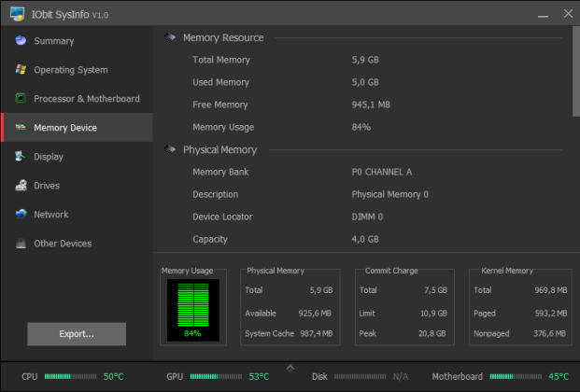580x392 pixels.
Task: Click the Description value Physical Memory 0
Action: 389,194
